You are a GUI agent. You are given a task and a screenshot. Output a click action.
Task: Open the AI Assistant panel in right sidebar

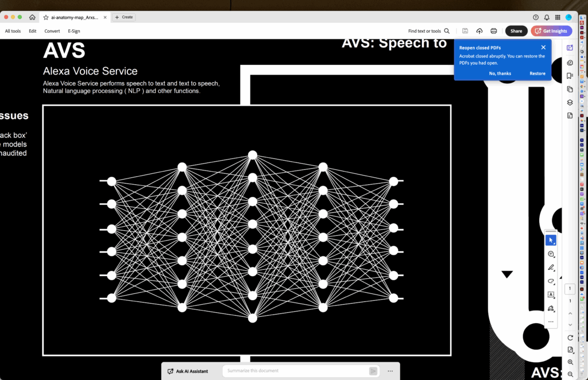click(570, 48)
